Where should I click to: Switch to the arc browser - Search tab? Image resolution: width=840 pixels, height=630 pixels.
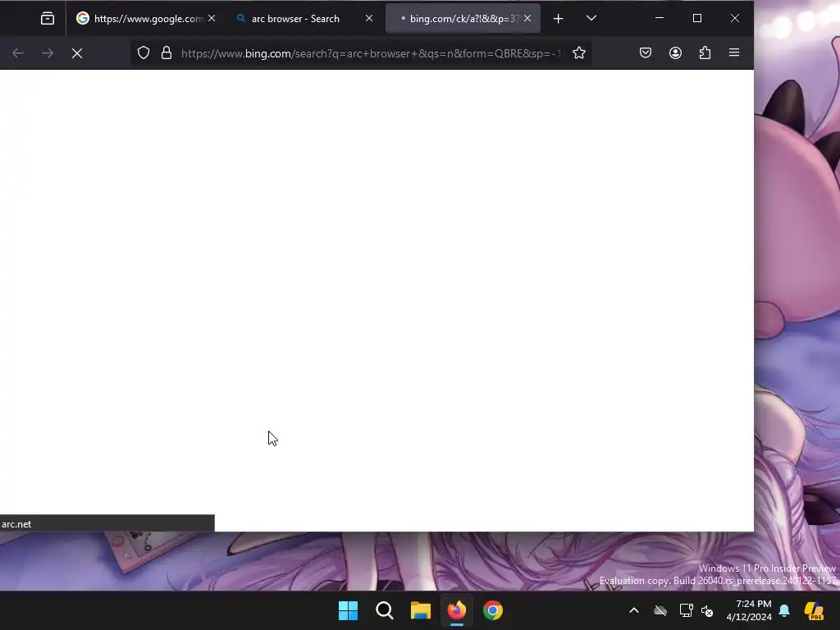[x=304, y=19]
